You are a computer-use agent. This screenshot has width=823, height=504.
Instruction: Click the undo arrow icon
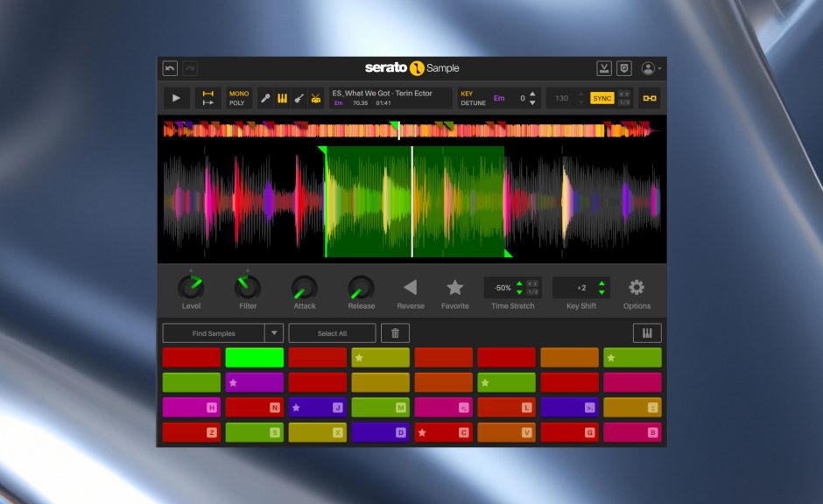tap(170, 67)
